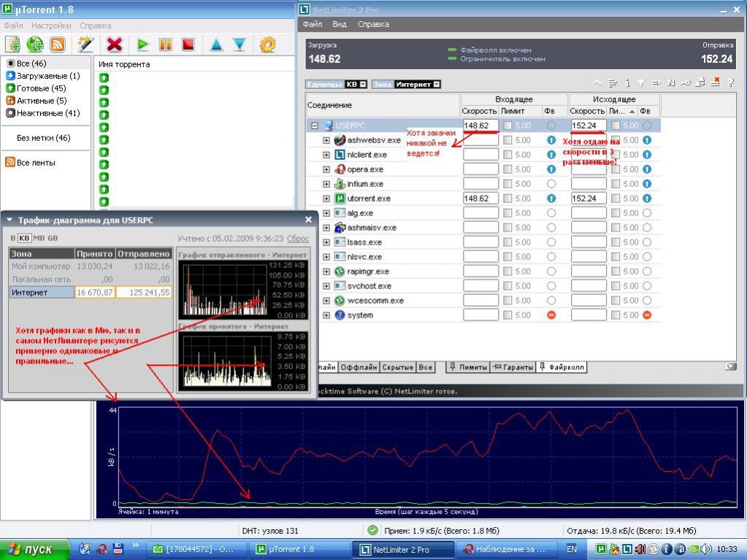Image resolution: width=747 pixels, height=560 pixels.
Task: Click the red Stop torrent icon
Action: point(188,45)
